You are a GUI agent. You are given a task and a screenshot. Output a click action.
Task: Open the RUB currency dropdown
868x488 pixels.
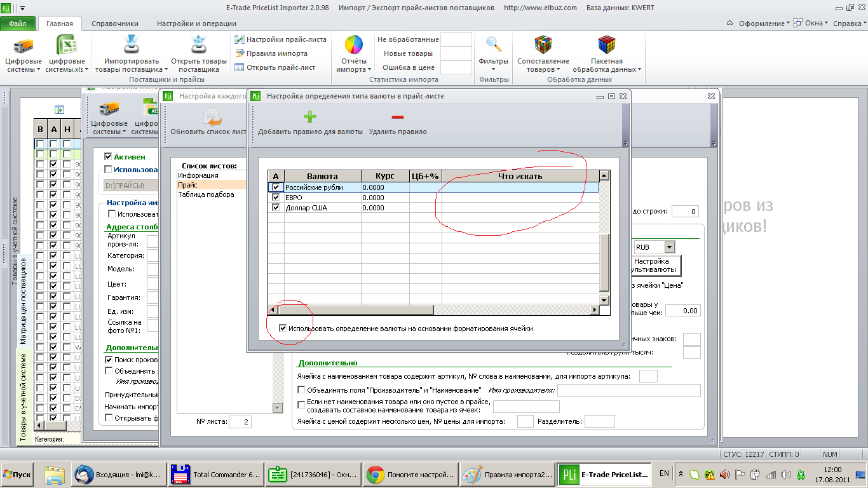[x=669, y=247]
